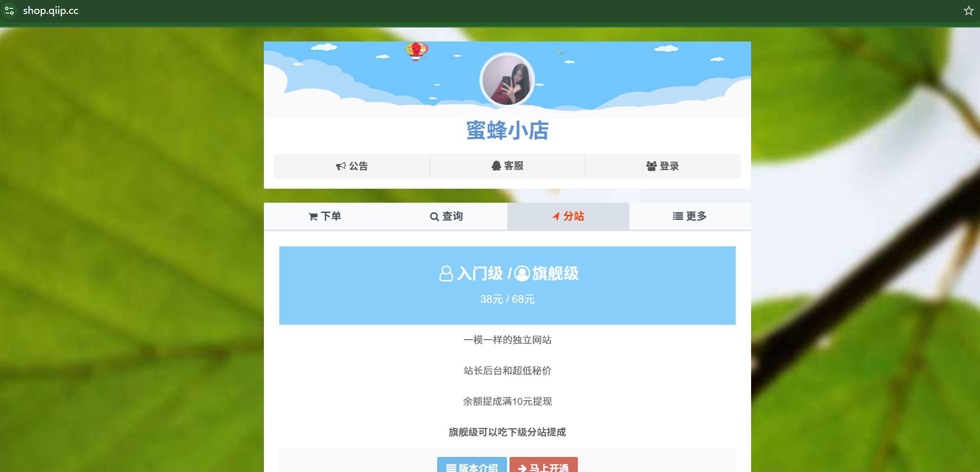Open the 登录 login button
Viewport: 980px width, 472px height.
[x=663, y=166]
